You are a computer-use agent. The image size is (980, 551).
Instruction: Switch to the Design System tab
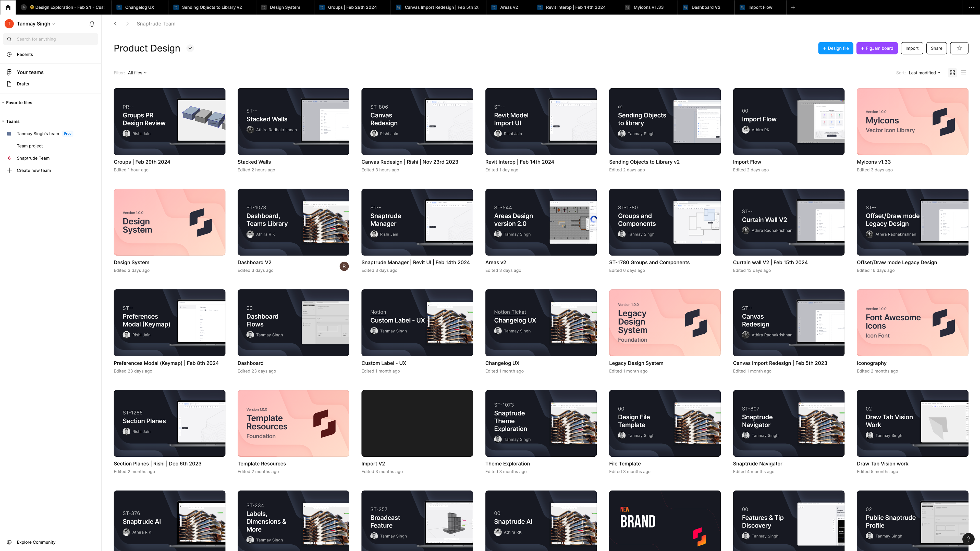tap(285, 7)
